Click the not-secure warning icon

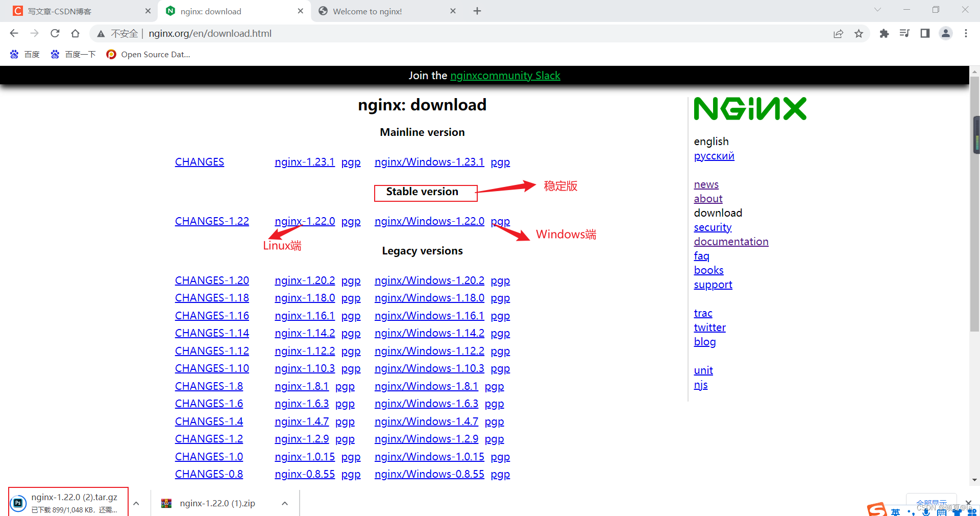101,34
